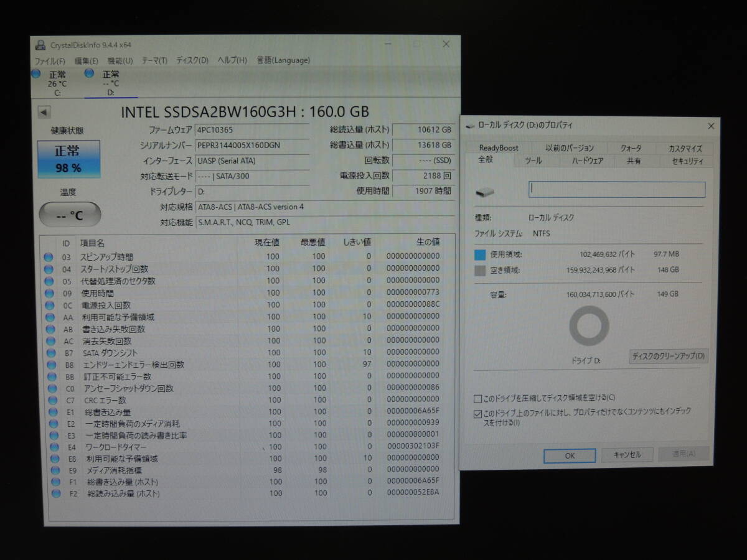Click status orb for AA 利用可能な予備領域
The width and height of the screenshot is (747, 560).
tap(50, 317)
